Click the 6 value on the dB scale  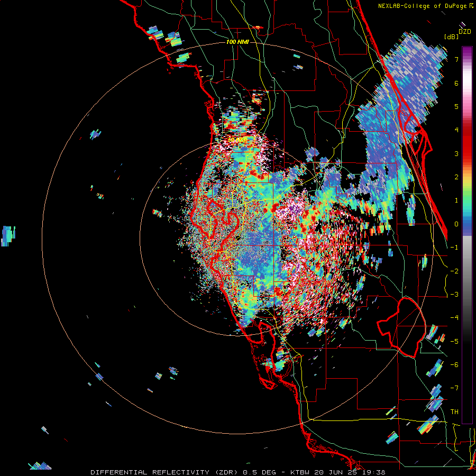[456, 83]
